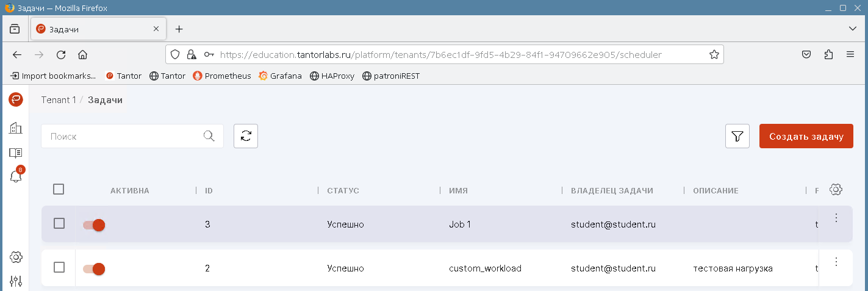
Task: Open the book icon in sidebar
Action: tap(16, 153)
